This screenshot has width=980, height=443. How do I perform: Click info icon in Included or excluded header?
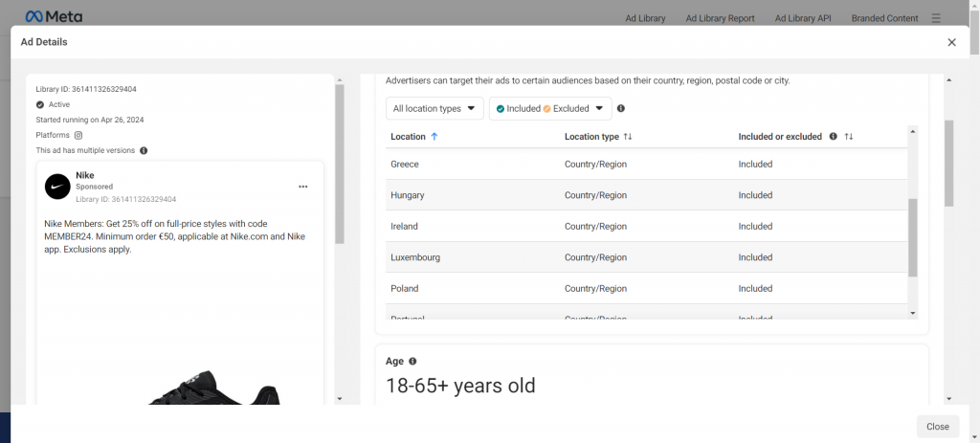coord(833,137)
